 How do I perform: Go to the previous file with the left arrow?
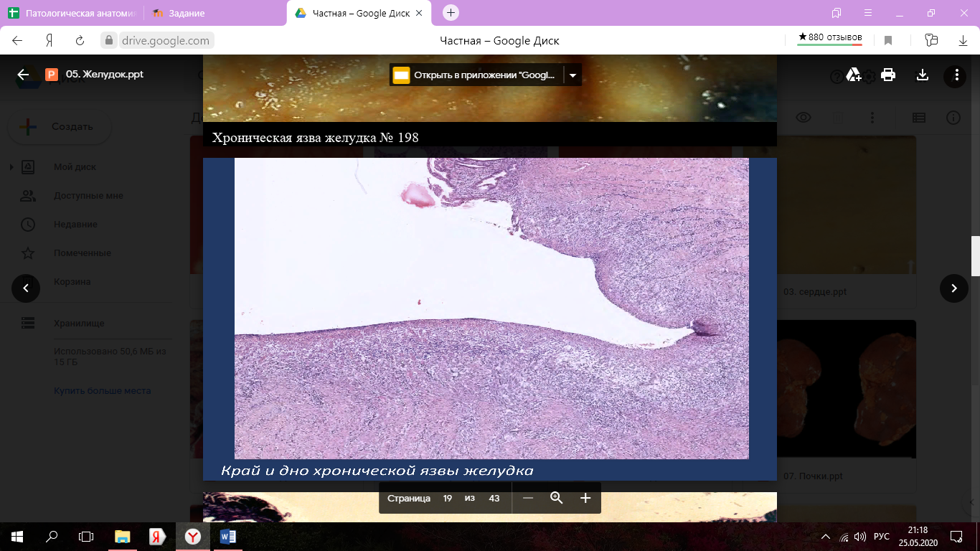point(26,288)
